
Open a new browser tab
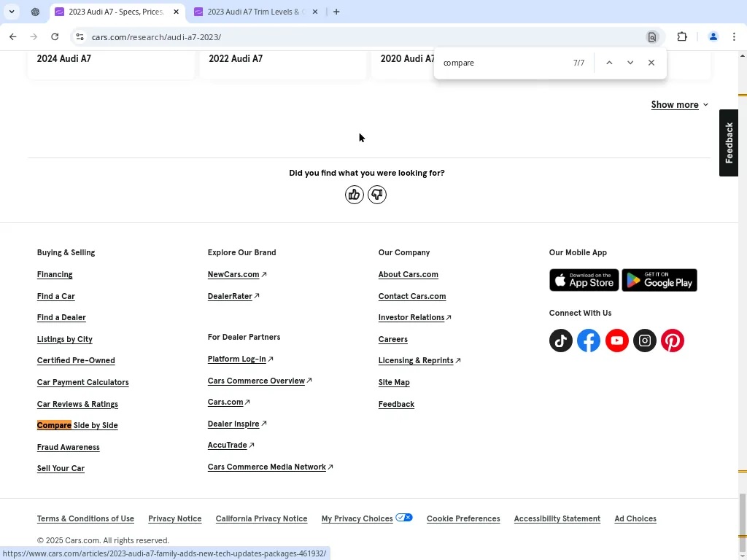(336, 12)
